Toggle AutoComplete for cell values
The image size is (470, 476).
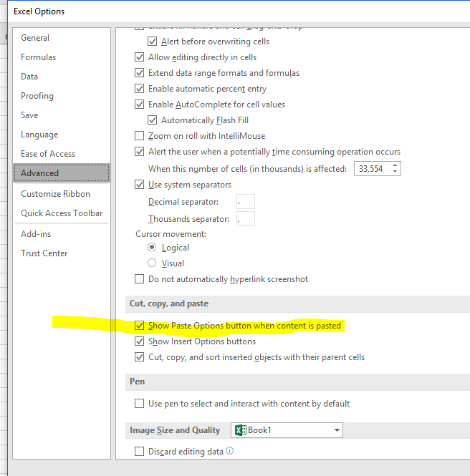tap(139, 105)
